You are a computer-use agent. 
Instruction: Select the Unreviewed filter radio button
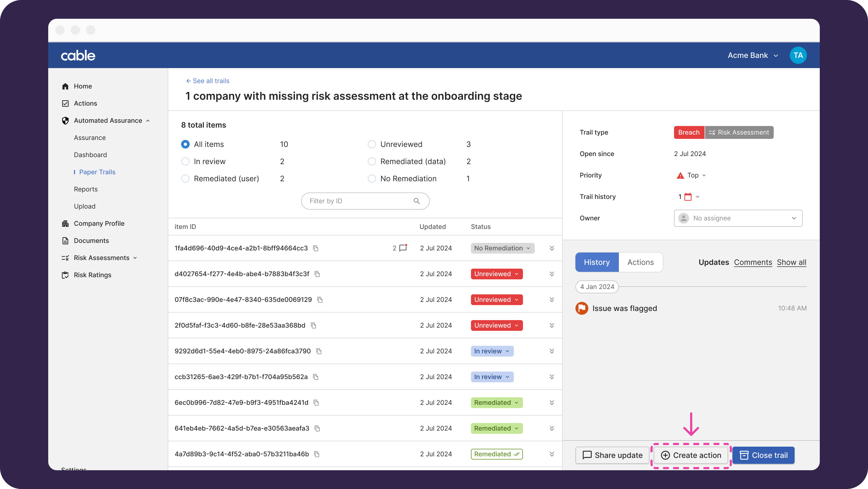tap(372, 144)
